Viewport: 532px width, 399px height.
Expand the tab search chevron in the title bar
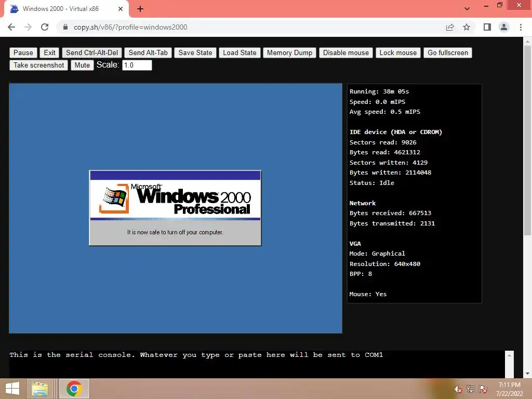(467, 9)
